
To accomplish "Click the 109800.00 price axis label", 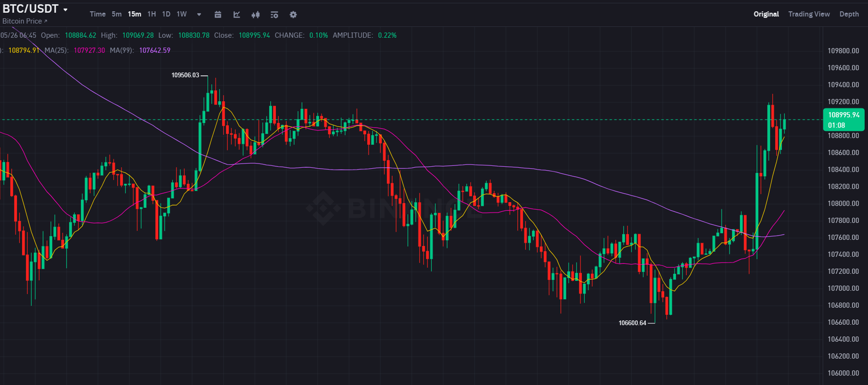I will click(x=844, y=51).
